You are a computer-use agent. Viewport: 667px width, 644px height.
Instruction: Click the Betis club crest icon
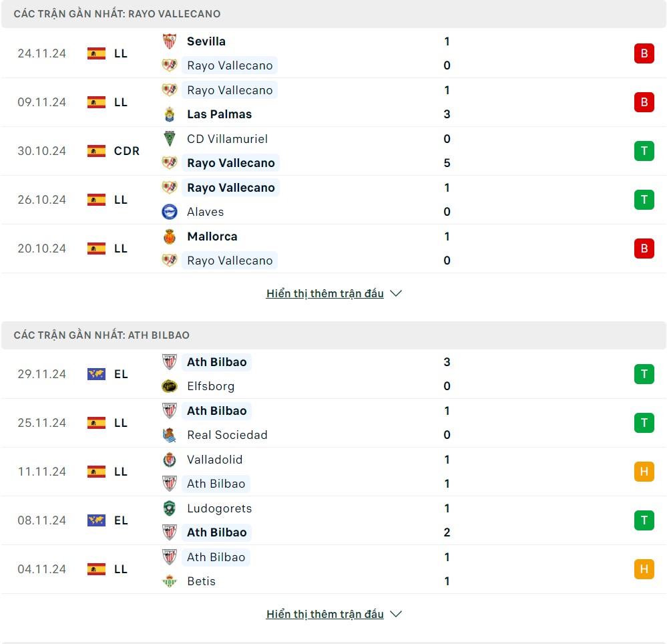tap(170, 581)
